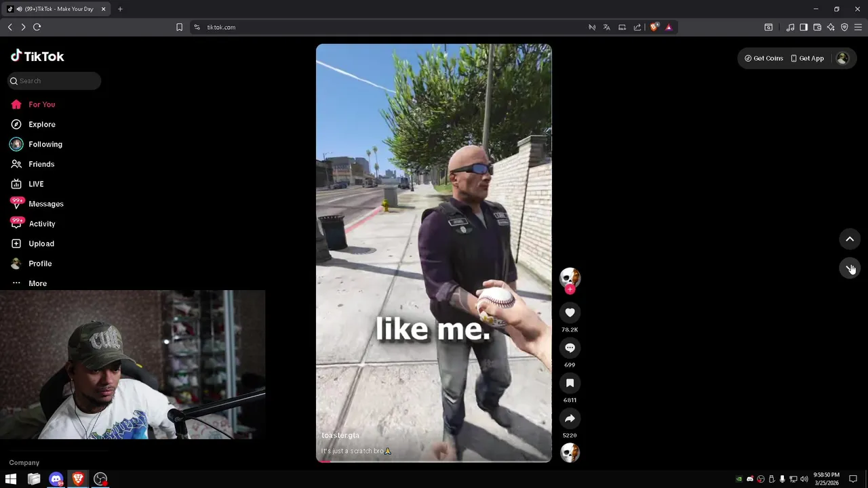This screenshot has width=868, height=488.
Task: Open the browser's translate page icon
Action: (606, 27)
